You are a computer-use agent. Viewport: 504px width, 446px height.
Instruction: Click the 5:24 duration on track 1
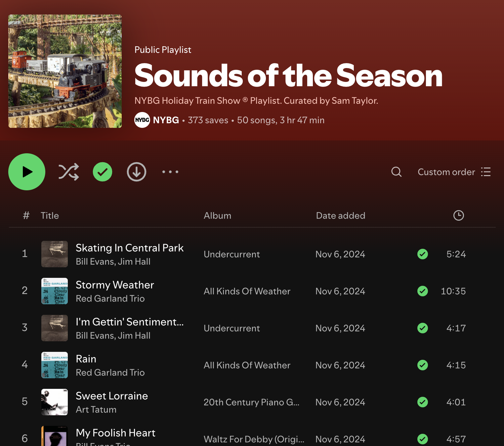click(x=456, y=254)
